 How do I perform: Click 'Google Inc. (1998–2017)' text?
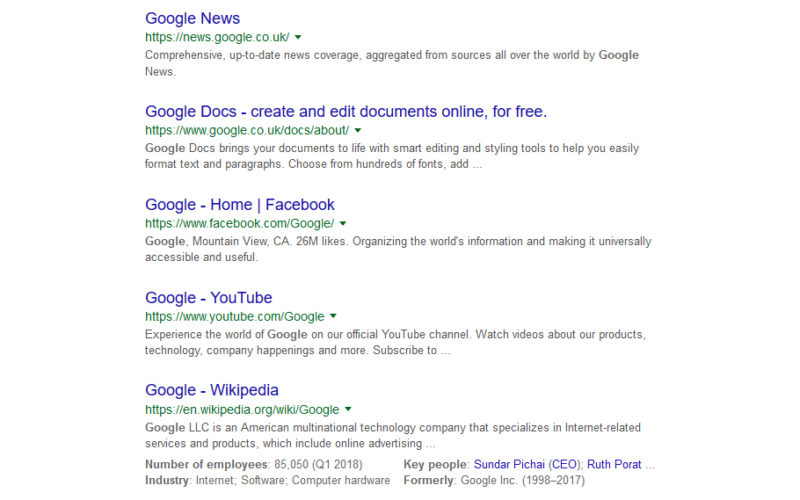(x=522, y=481)
